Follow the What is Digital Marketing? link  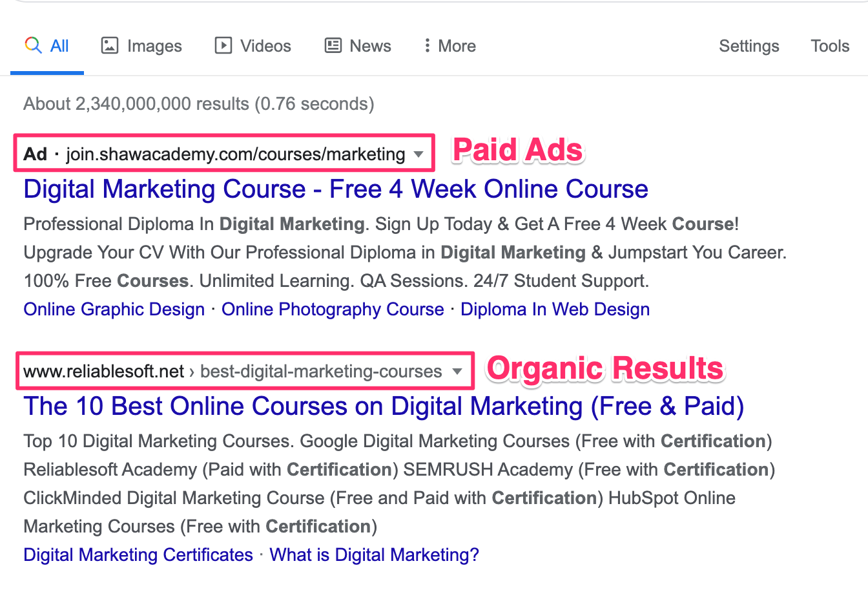pyautogui.click(x=374, y=555)
